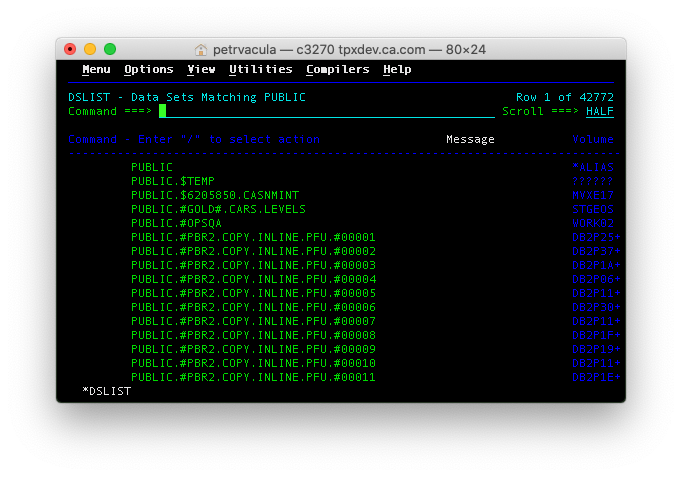Select data set ending with #00005

254,293
